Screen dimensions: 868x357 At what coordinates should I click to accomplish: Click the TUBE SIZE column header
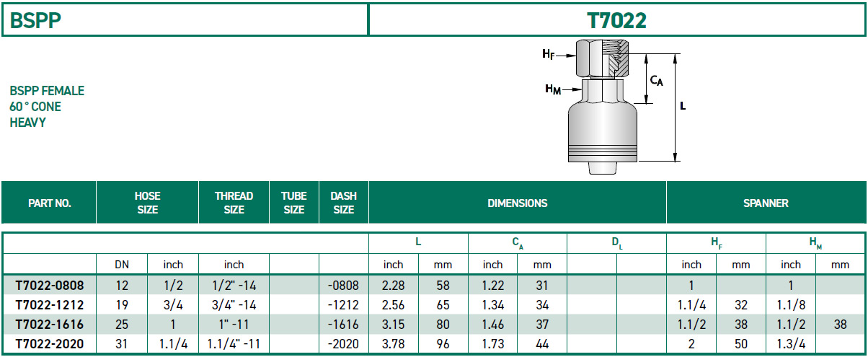coord(294,203)
